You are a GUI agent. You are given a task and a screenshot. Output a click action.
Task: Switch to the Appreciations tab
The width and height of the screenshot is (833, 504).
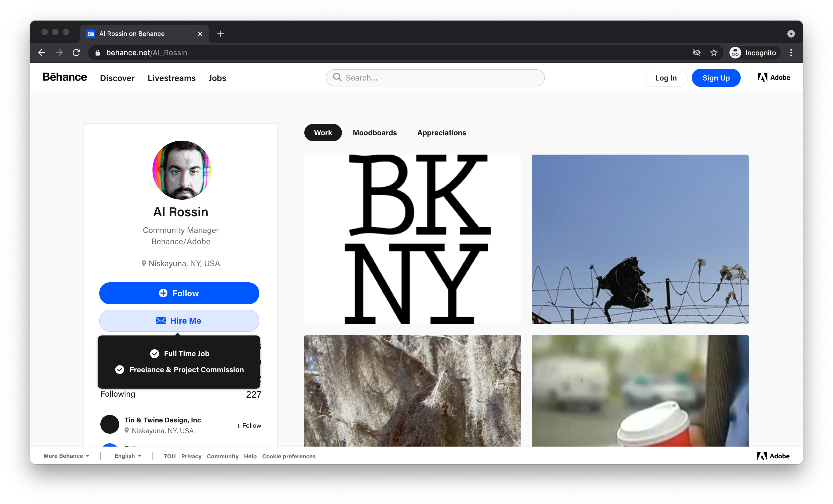(441, 133)
